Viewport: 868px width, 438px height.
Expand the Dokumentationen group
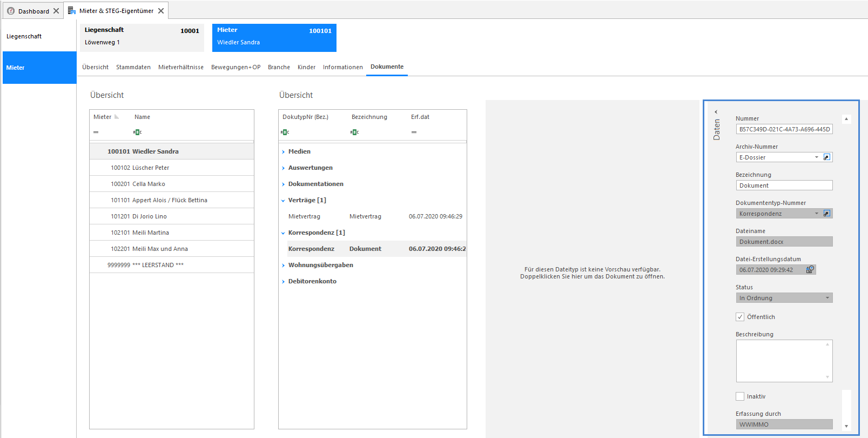click(x=283, y=184)
